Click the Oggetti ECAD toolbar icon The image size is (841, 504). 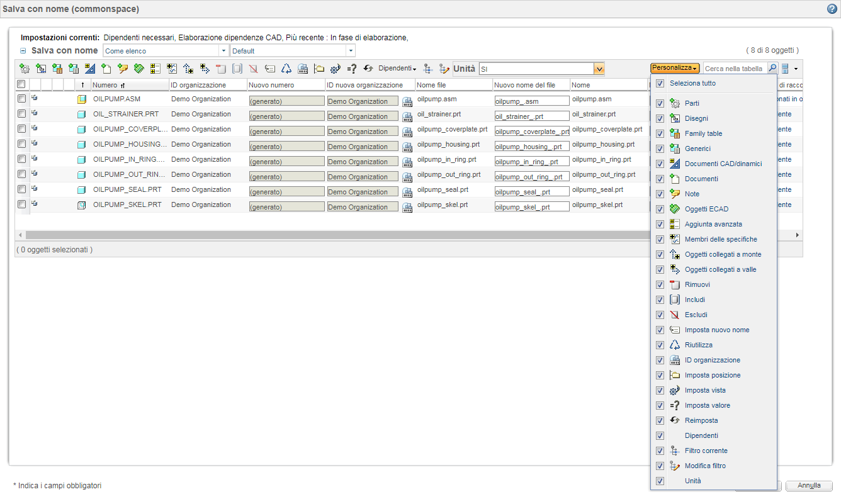(x=139, y=69)
